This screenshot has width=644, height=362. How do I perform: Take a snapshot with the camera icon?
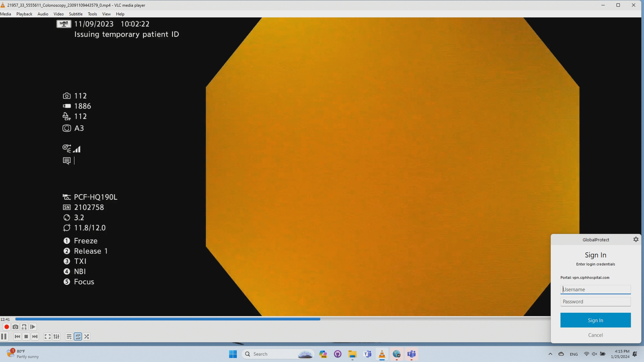(x=15, y=327)
